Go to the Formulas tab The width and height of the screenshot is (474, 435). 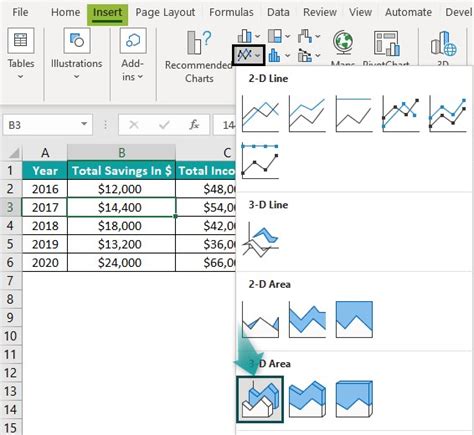pyautogui.click(x=231, y=12)
